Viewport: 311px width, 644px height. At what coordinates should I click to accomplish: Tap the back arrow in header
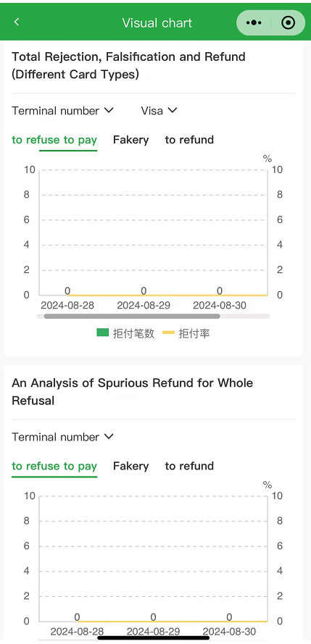point(17,22)
